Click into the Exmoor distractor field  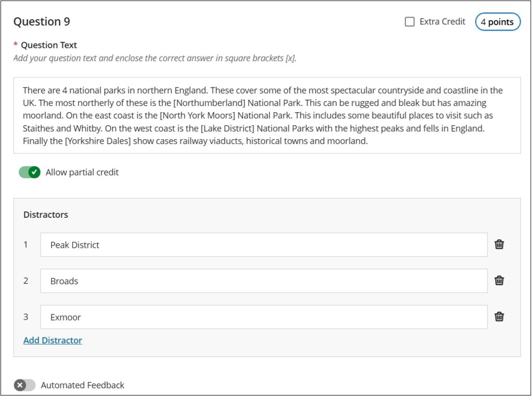click(x=264, y=317)
